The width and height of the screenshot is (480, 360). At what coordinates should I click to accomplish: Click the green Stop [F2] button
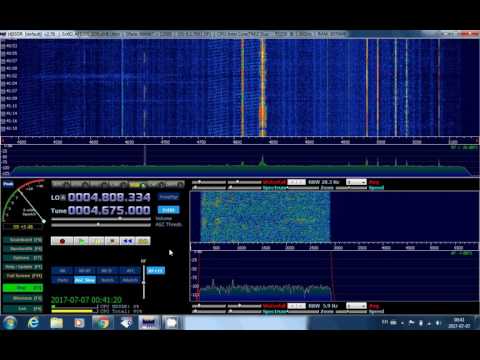[23, 288]
